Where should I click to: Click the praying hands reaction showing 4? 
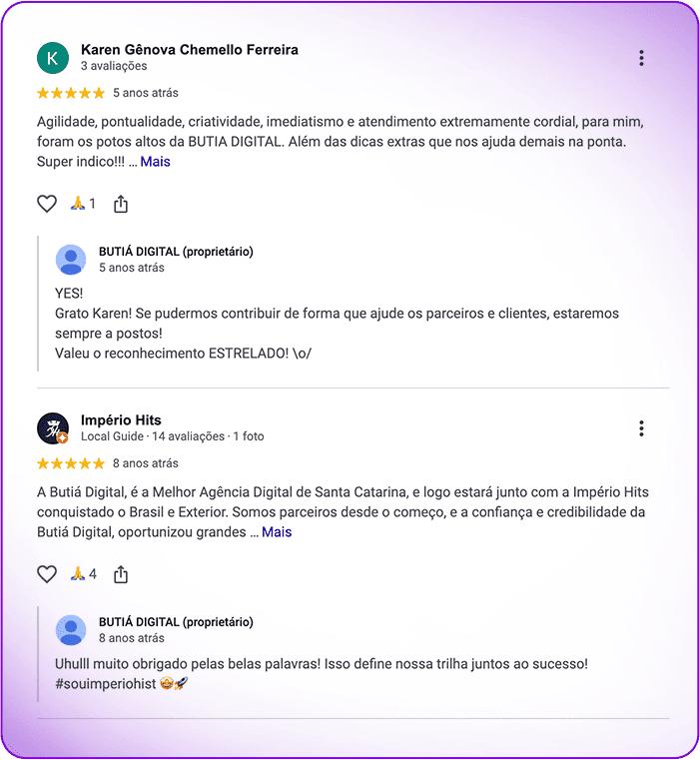pos(83,574)
